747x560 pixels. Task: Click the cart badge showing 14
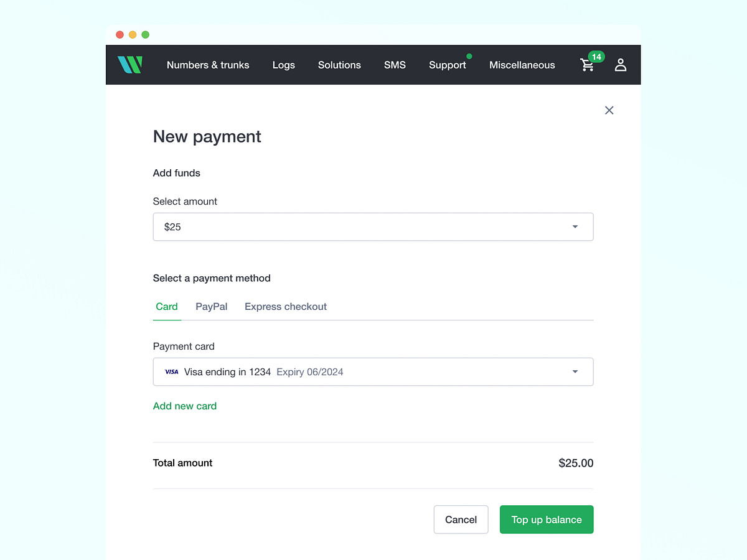pyautogui.click(x=595, y=56)
